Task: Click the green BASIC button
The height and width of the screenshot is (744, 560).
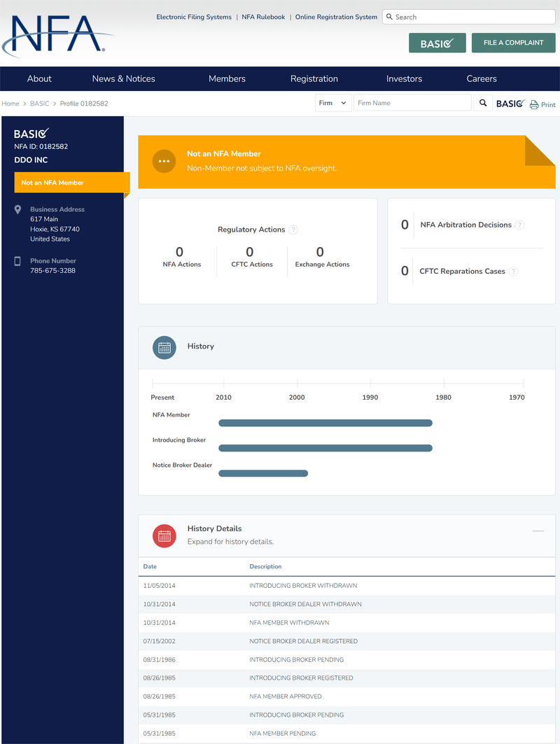Action: click(437, 43)
